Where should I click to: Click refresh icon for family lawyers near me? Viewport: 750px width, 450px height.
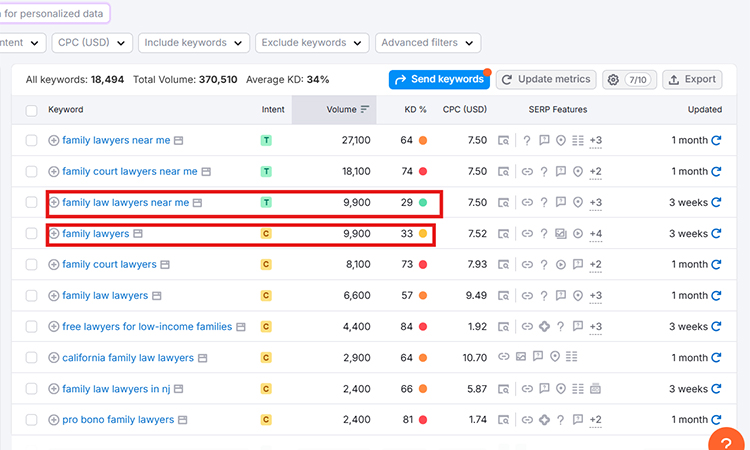(716, 141)
